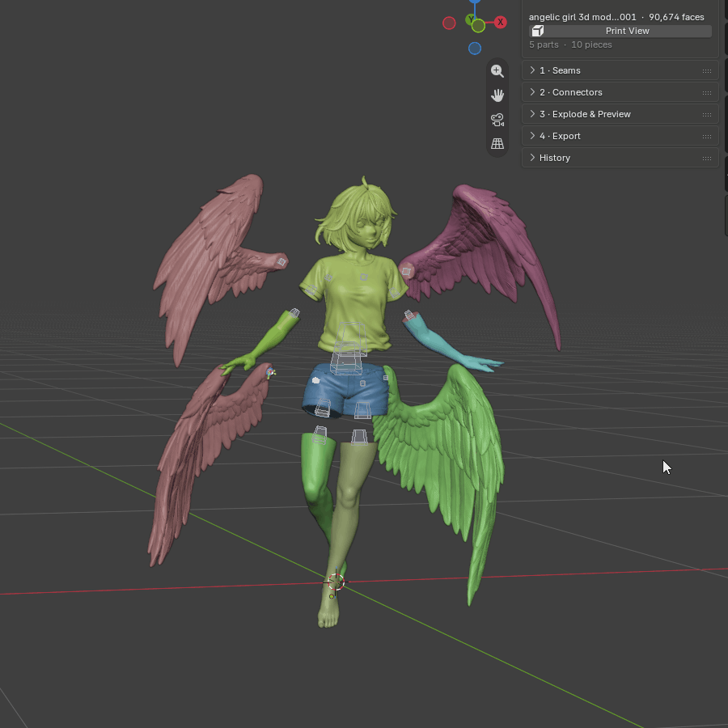Click the cube icon beside Print View
The image size is (728, 728).
tap(538, 31)
